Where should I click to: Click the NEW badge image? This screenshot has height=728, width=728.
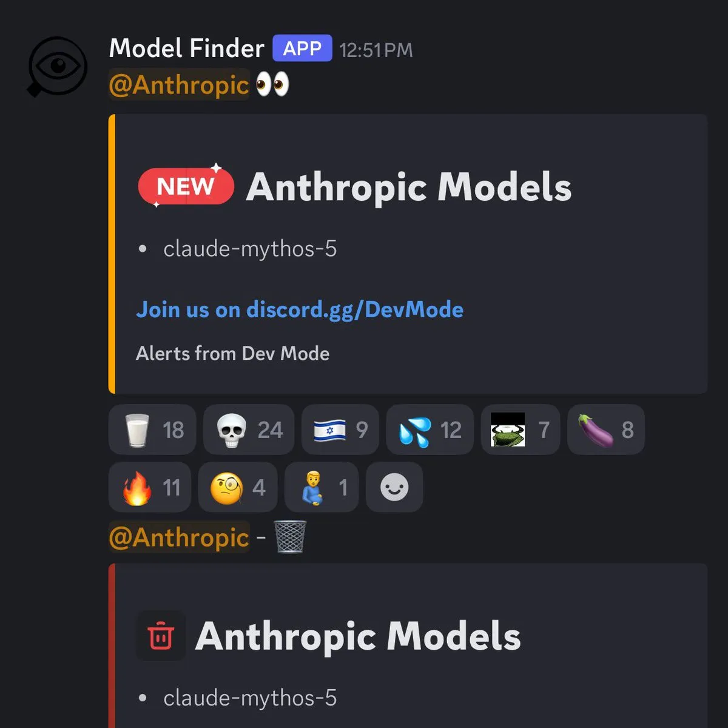click(186, 186)
